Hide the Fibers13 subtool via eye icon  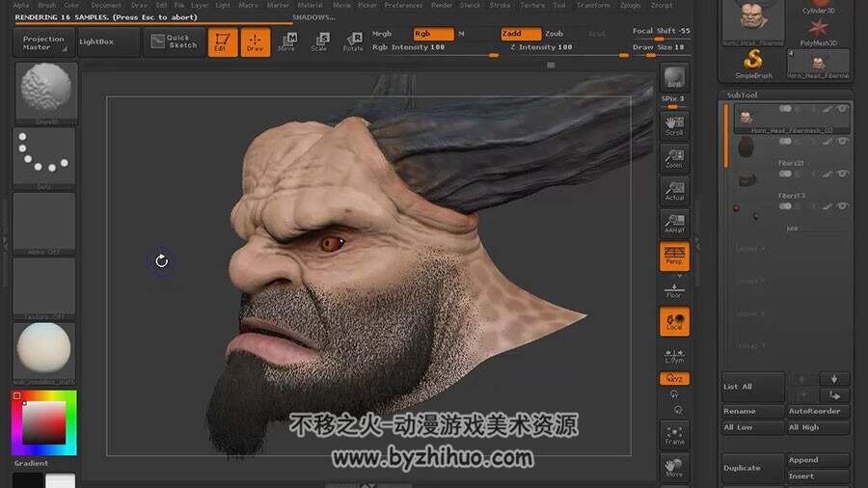842,174
